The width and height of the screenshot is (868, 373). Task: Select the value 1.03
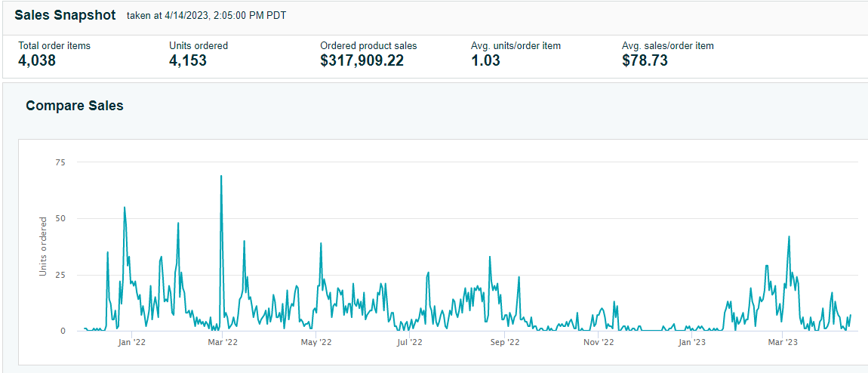[485, 60]
